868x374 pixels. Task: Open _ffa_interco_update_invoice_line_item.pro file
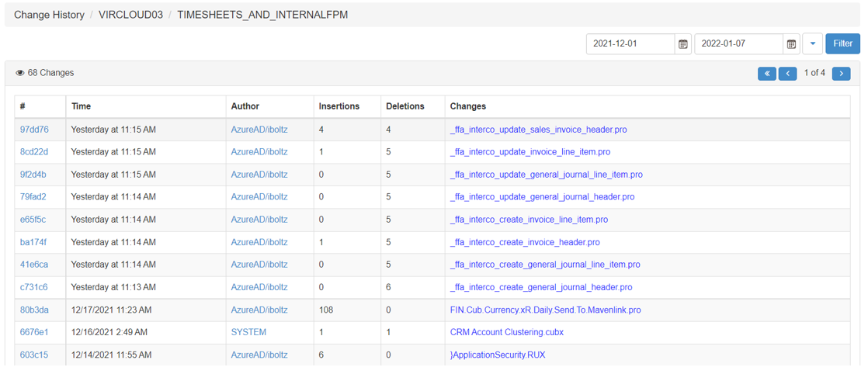[x=529, y=152]
